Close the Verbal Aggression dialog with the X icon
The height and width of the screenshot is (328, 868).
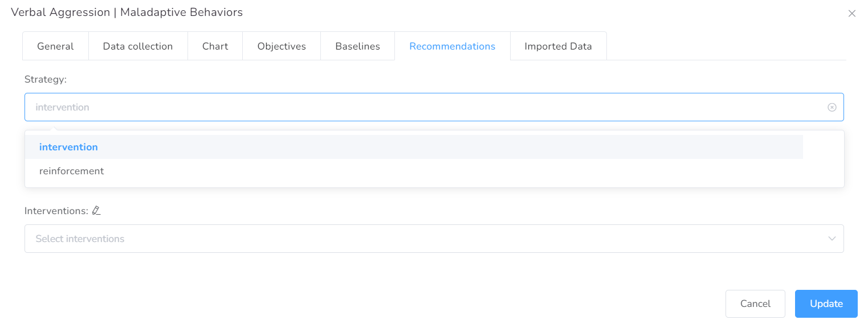(x=852, y=13)
